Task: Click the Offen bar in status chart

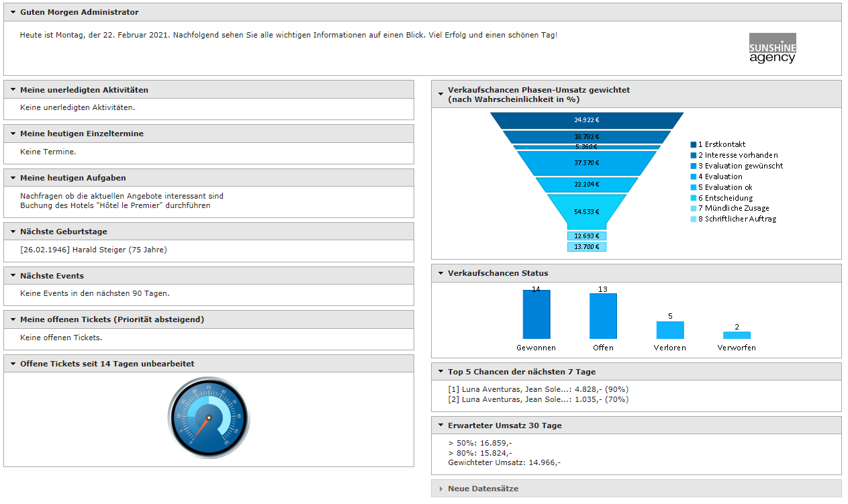Action: [603, 316]
